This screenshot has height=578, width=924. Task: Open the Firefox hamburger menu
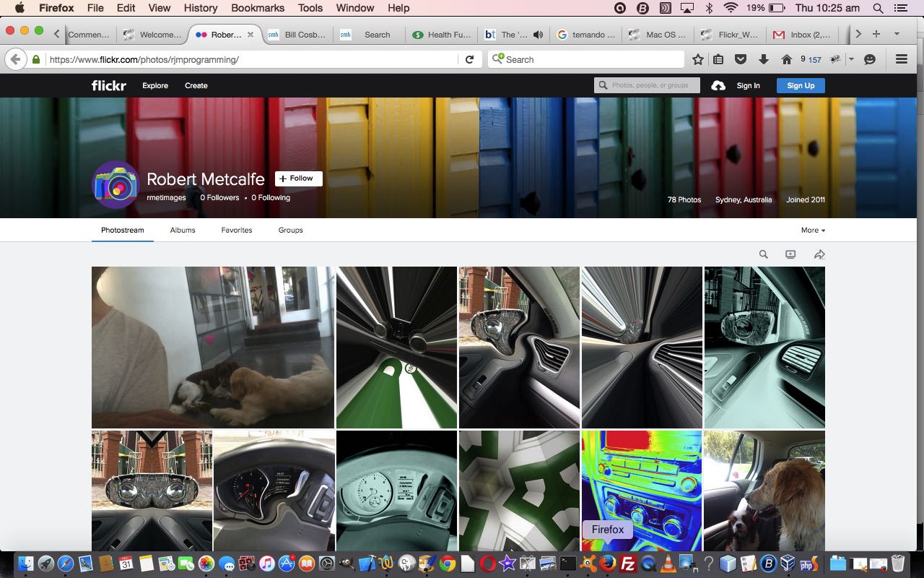901,59
